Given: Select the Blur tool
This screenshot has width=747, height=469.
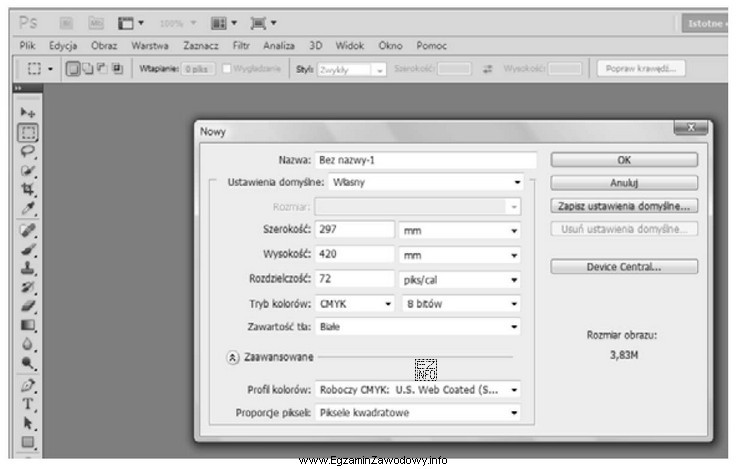Looking at the screenshot, I should click(x=28, y=344).
